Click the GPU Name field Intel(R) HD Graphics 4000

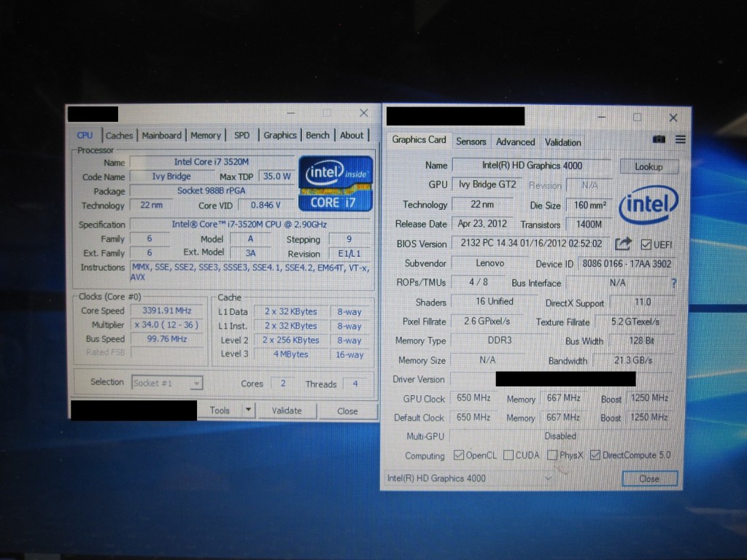[532, 166]
